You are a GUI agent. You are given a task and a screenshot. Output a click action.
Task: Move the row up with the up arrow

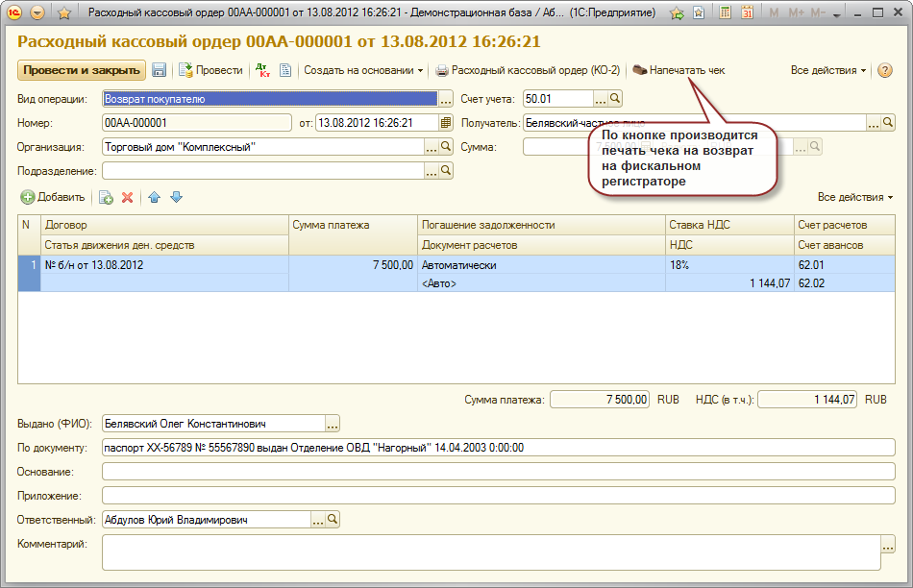154,197
